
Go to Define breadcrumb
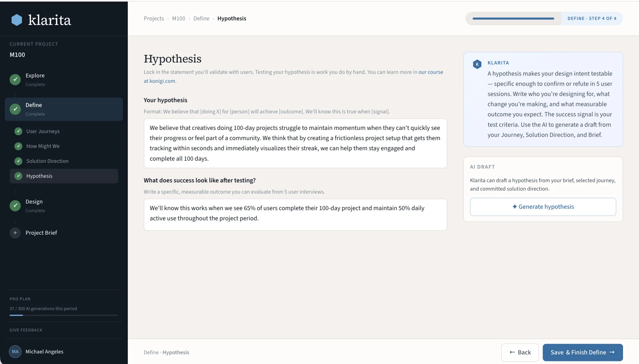201,19
